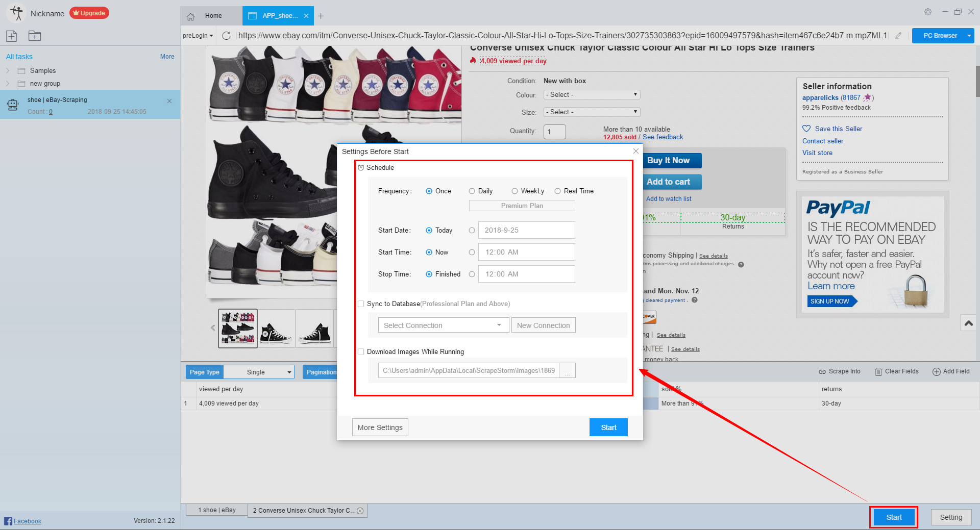Click the robot icon of shoe task

pos(13,105)
